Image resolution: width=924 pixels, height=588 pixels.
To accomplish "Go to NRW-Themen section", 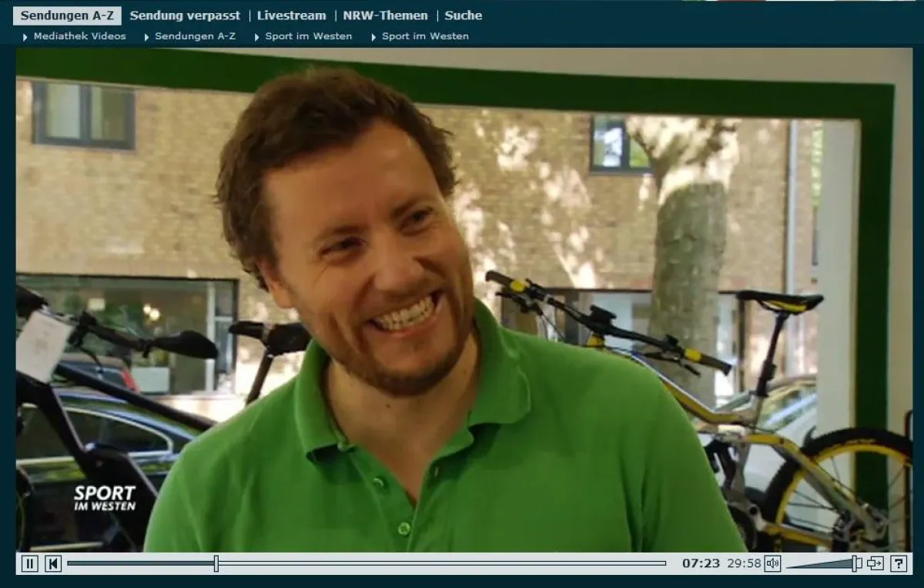I will (x=385, y=15).
